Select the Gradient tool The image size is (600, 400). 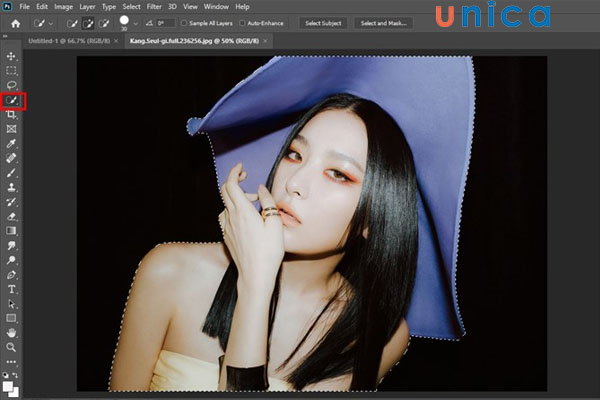tap(11, 231)
